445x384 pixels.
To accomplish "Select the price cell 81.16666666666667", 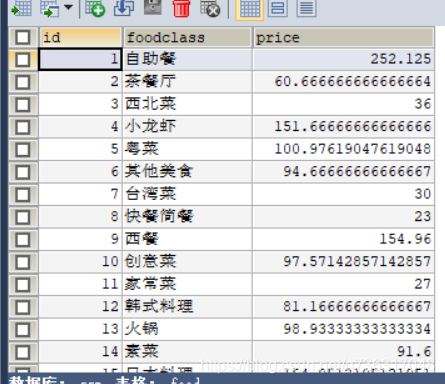I will 343,307.
